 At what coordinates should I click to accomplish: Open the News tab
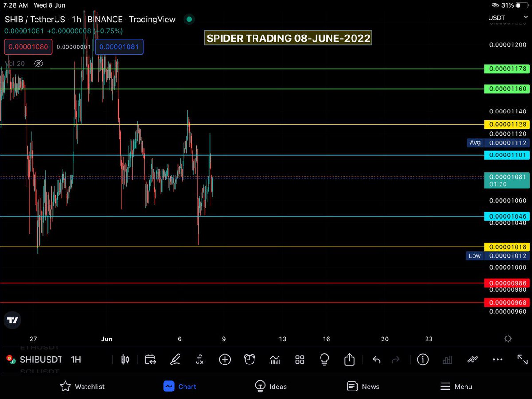pyautogui.click(x=363, y=387)
